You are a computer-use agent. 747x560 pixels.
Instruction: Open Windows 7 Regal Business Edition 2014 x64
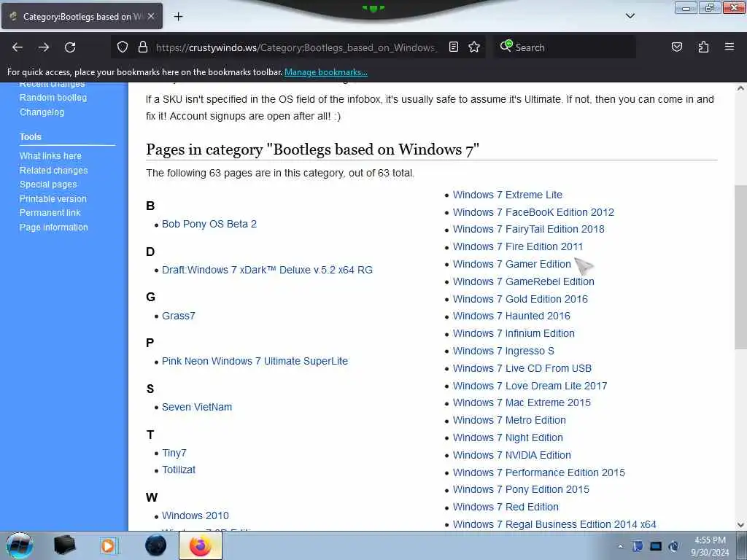pos(554,524)
